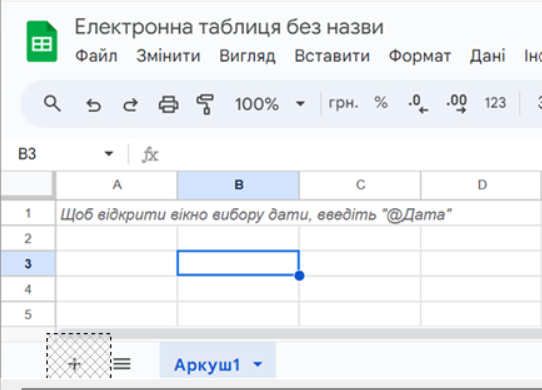
Task: Select row 3 header
Action: (28, 263)
